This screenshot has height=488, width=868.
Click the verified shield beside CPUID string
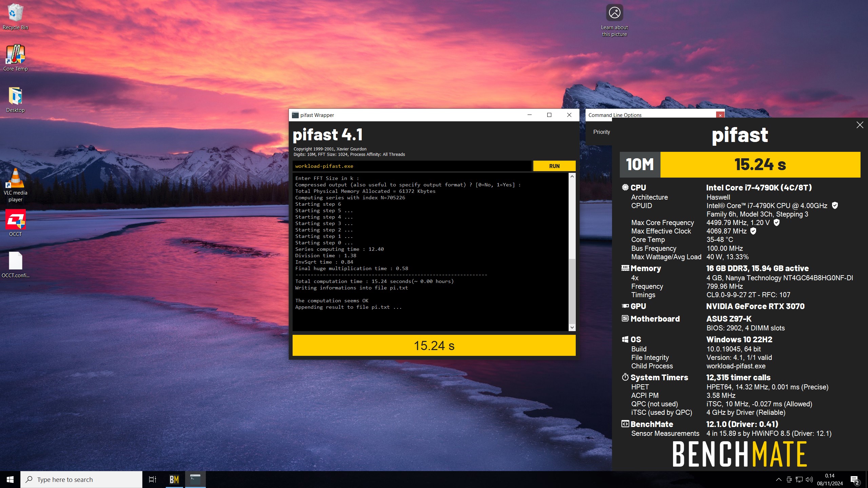pos(835,205)
